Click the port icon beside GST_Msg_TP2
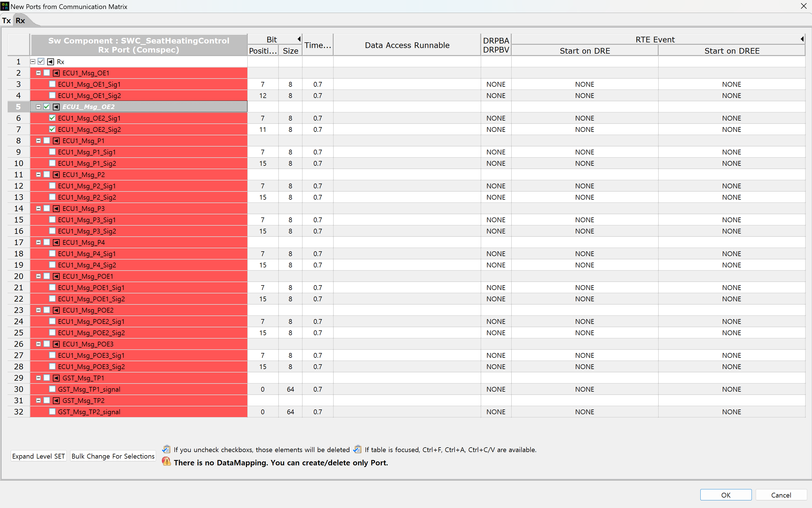Screen dimensions: 812x508 56,400
